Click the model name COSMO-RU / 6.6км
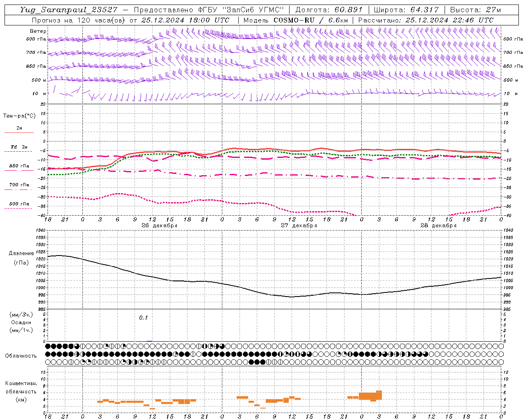Image resolution: width=525 pixels, height=420 pixels. point(311,20)
